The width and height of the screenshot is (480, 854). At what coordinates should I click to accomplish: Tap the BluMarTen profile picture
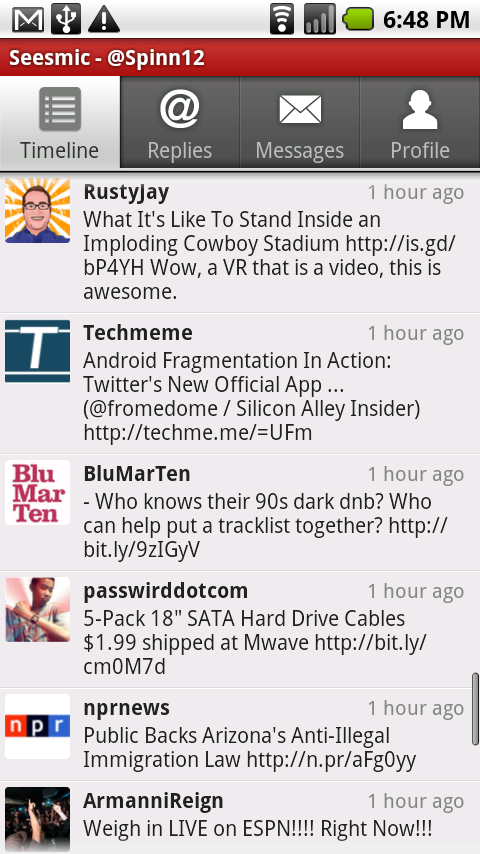point(38,492)
